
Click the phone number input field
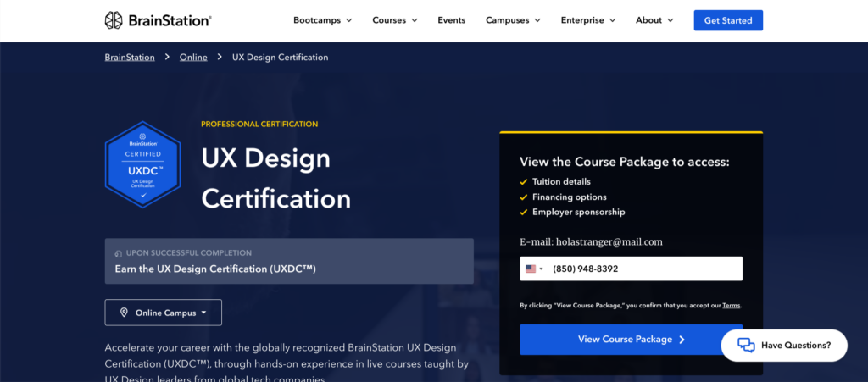(643, 269)
